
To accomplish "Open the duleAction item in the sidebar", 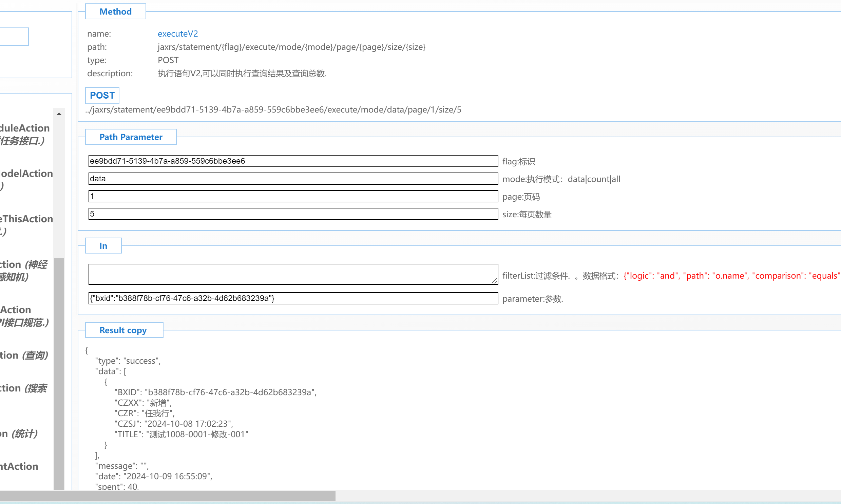I will [24, 128].
